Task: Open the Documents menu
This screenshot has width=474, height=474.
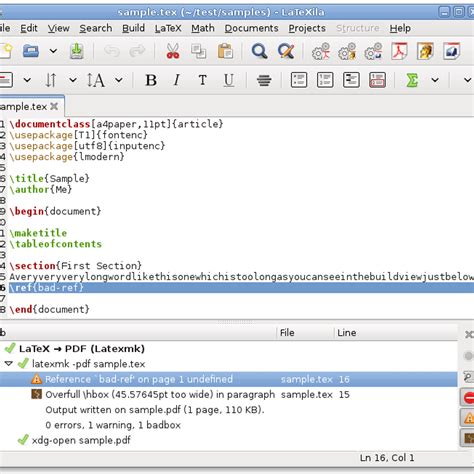Action: [251, 28]
